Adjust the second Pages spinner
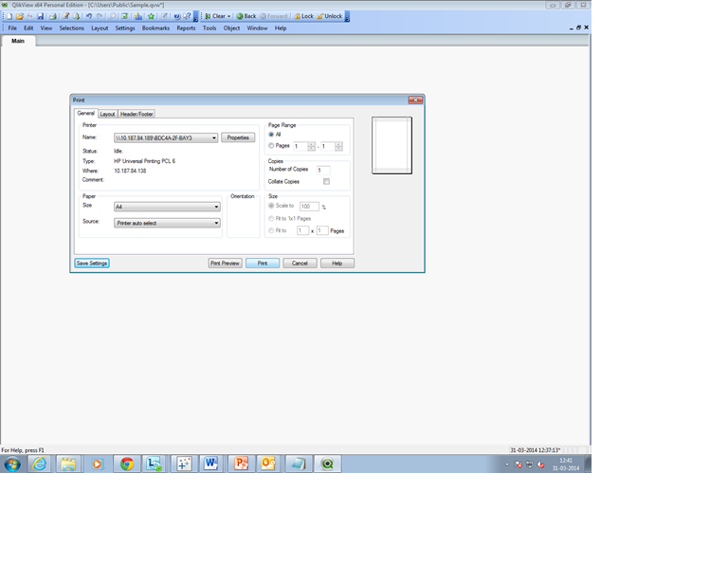The height and width of the screenshot is (582, 728). (339, 146)
